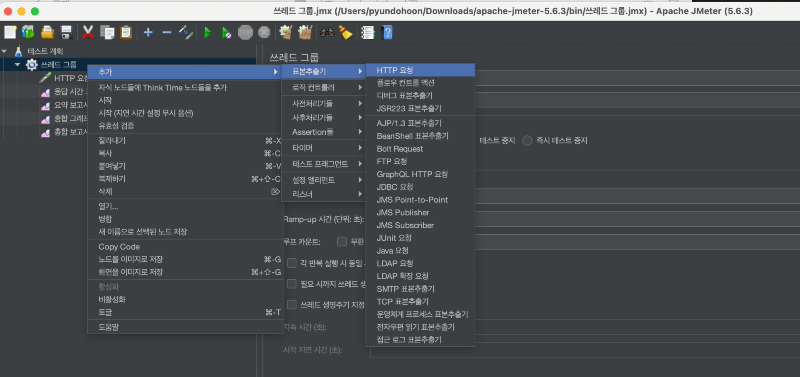
Task: Open the 사후처리기들 submenu
Action: coord(323,117)
